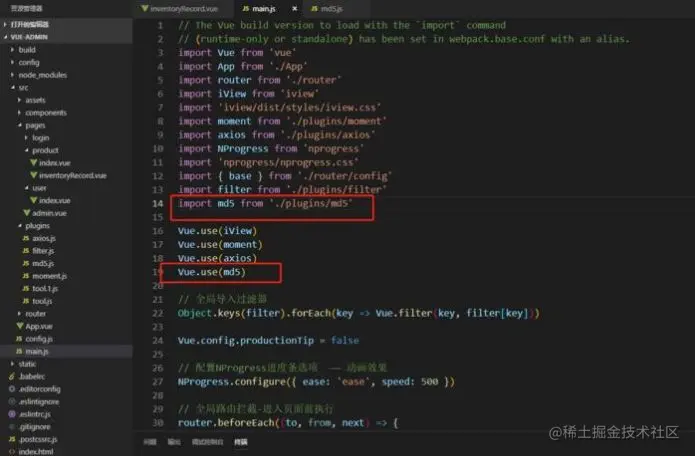
Task: Click the Vue icon next to App.vue
Action: point(20,326)
